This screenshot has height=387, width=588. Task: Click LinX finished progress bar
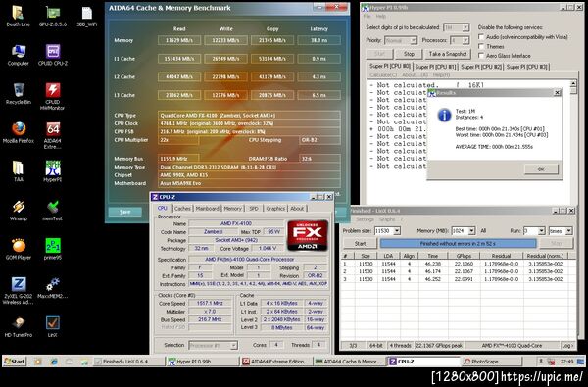[x=458, y=243]
